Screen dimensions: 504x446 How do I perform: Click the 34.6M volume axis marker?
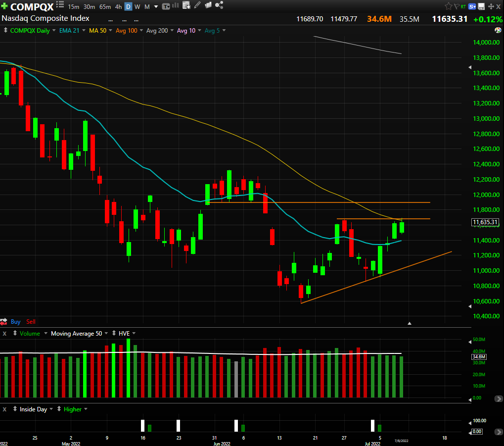(x=479, y=356)
